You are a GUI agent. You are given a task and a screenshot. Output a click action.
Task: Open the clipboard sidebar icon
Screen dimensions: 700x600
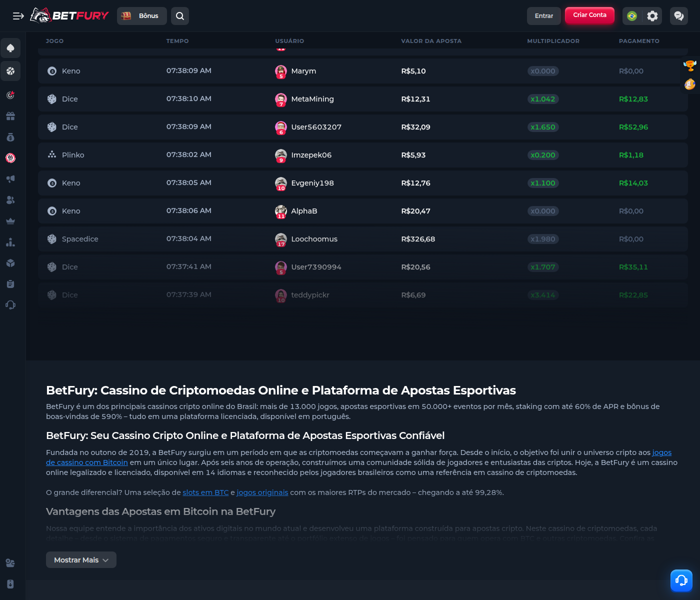point(10,284)
